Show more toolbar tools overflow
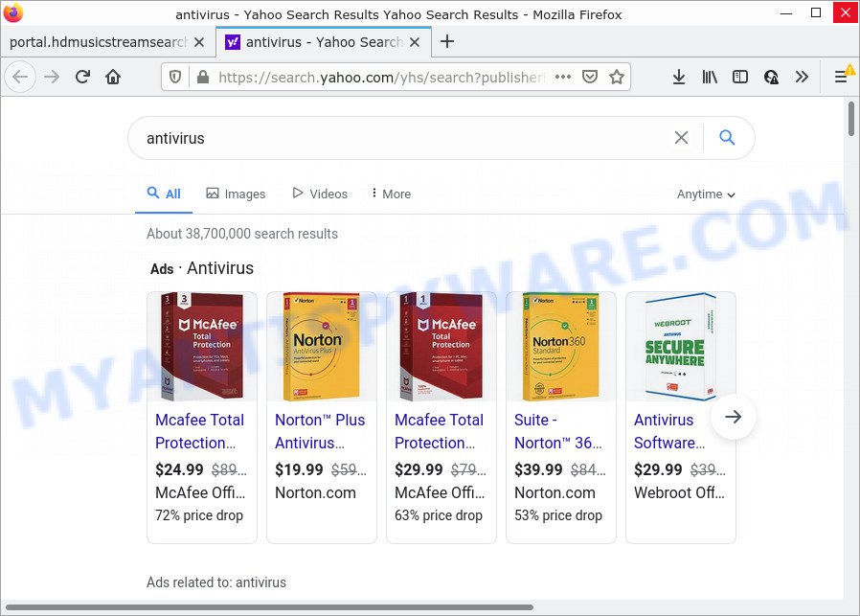This screenshot has width=860, height=616. pyautogui.click(x=802, y=77)
